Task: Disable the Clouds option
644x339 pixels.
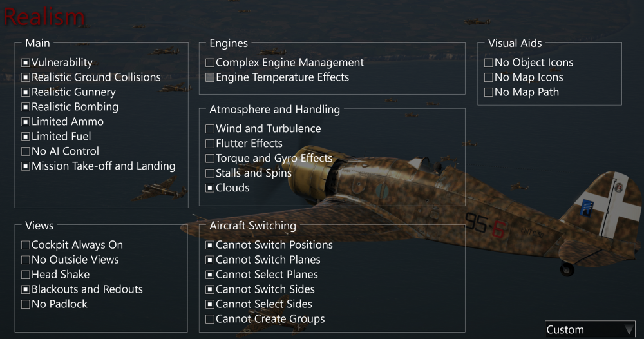Action: [x=210, y=188]
